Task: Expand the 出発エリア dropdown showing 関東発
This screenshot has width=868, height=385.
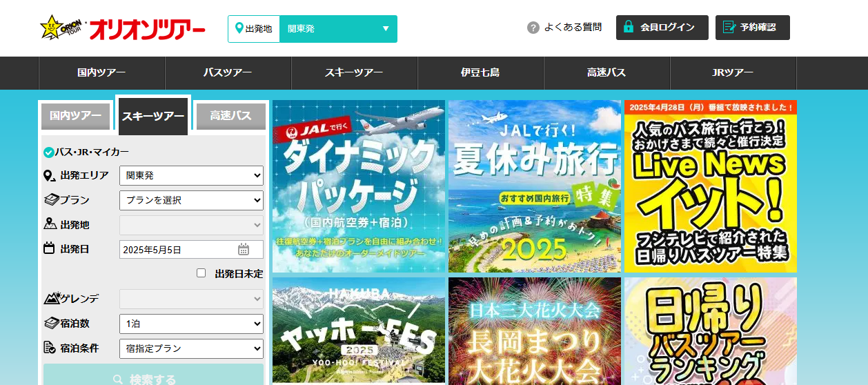Action: pos(191,175)
